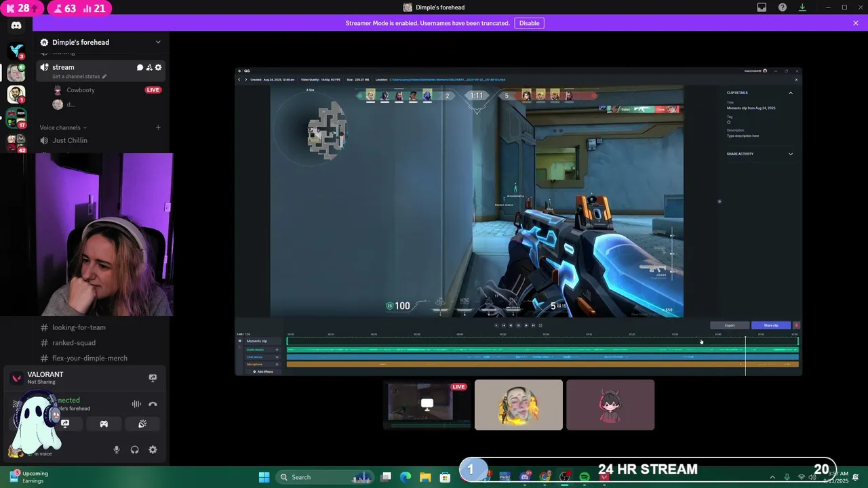Open Microsoft Edge from the taskbar
This screenshot has width=868, height=488.
pyautogui.click(x=406, y=477)
